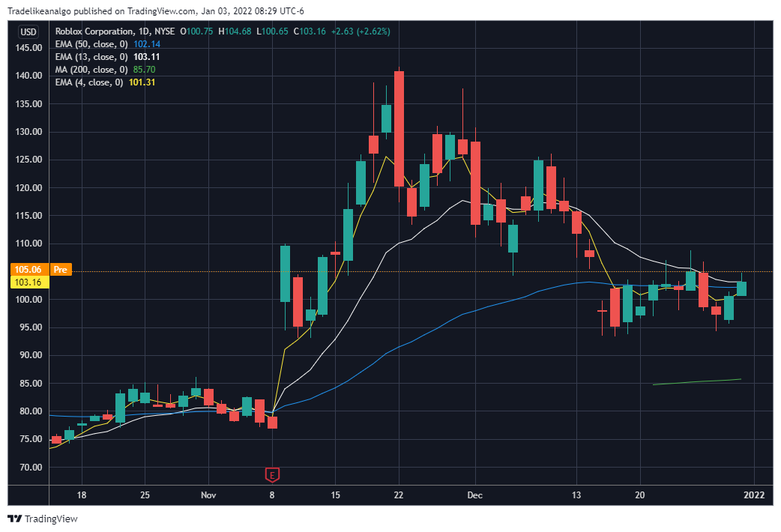Click the Dec label on time axis

click(x=474, y=495)
